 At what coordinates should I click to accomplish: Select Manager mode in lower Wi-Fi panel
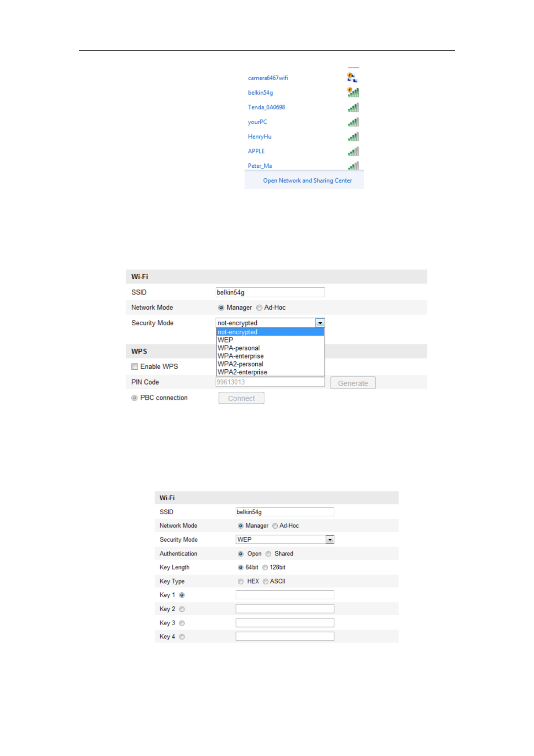tap(240, 526)
